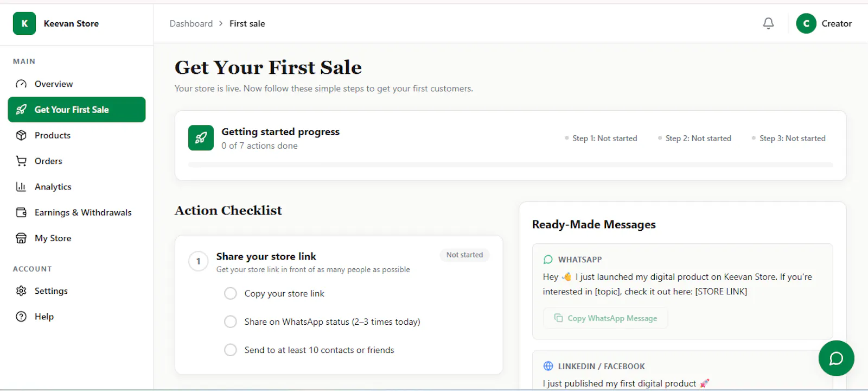The width and height of the screenshot is (868, 391).
Task: Open the chat support bubble
Action: pyautogui.click(x=836, y=358)
